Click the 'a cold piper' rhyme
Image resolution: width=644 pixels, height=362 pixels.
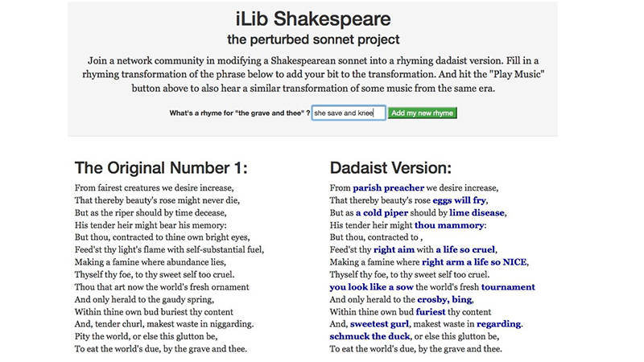click(382, 212)
